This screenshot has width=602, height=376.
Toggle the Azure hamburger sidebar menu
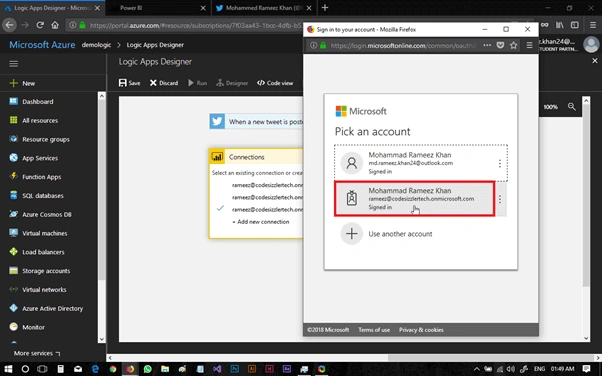tap(13, 64)
